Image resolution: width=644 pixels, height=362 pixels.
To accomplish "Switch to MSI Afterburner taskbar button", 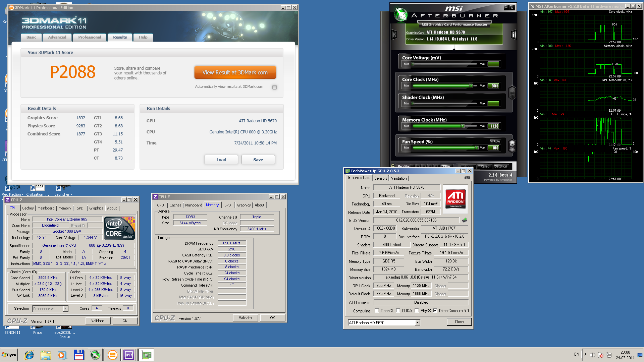I will coord(95,355).
